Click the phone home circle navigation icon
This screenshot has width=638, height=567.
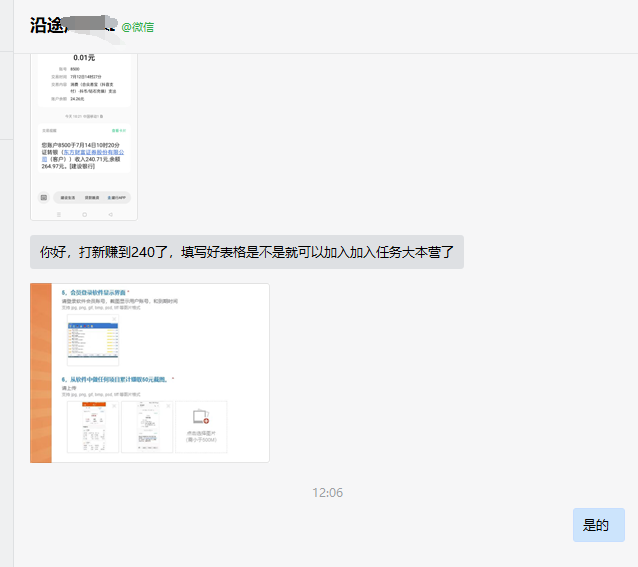point(84,214)
